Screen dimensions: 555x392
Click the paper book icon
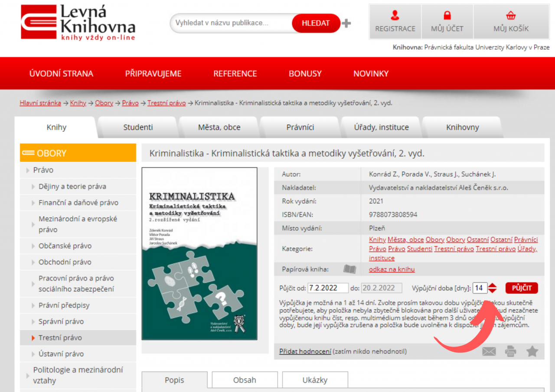[x=349, y=269]
